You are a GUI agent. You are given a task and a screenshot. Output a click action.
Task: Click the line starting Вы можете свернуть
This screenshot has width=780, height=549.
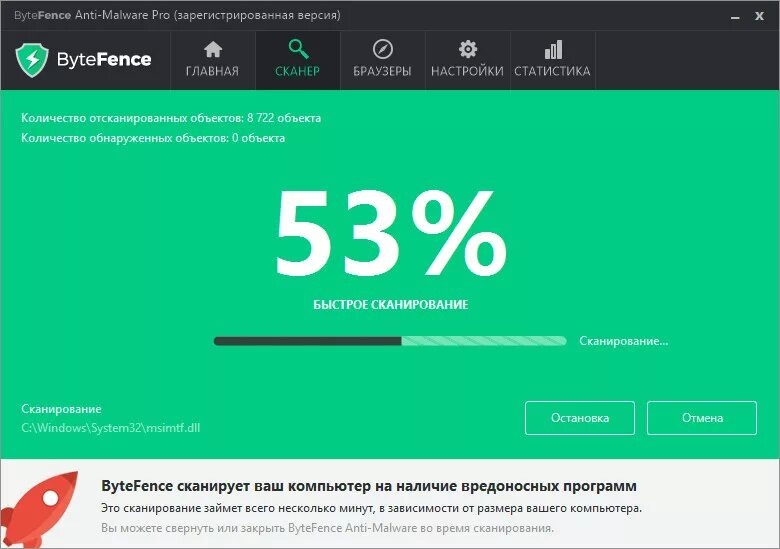327,528
